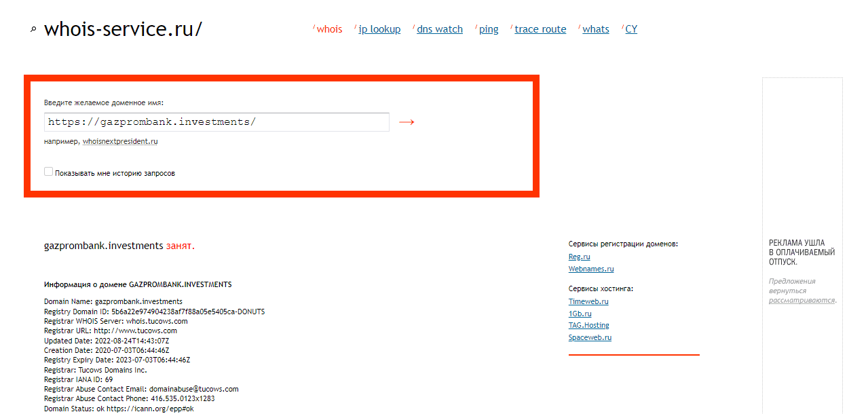868x414 pixels.
Task: Visit the TAG.Hosting link
Action: click(x=588, y=325)
